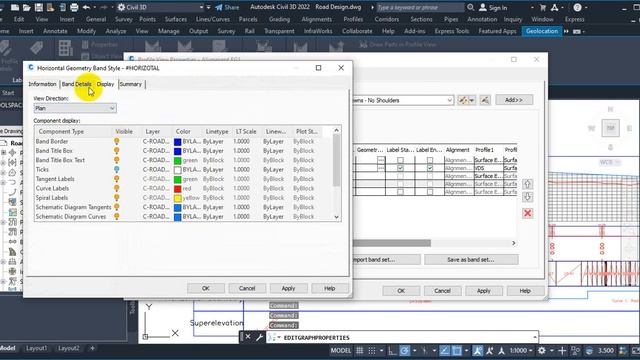Expand the command line history arrow
This screenshot has height=360, width=640.
(x=534, y=337)
